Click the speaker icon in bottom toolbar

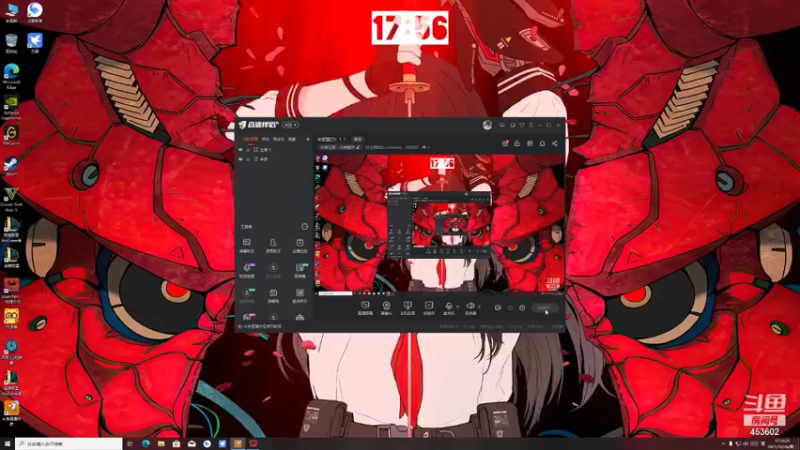tap(470, 307)
